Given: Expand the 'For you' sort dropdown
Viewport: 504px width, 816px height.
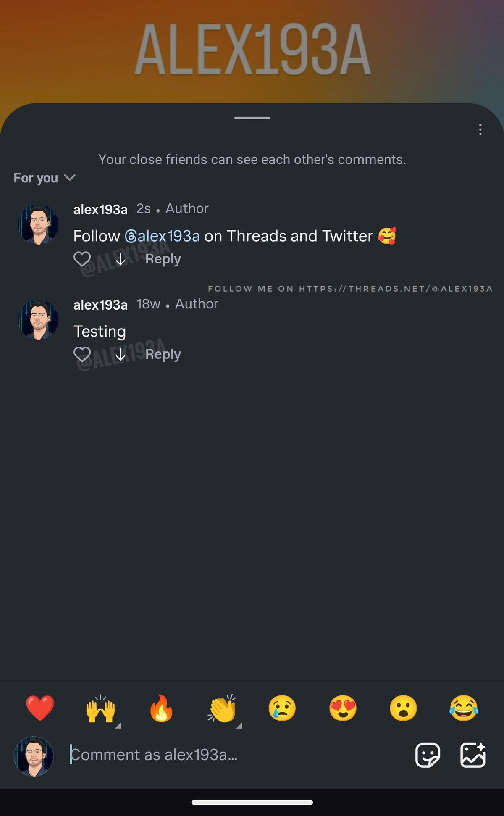Looking at the screenshot, I should pos(45,178).
